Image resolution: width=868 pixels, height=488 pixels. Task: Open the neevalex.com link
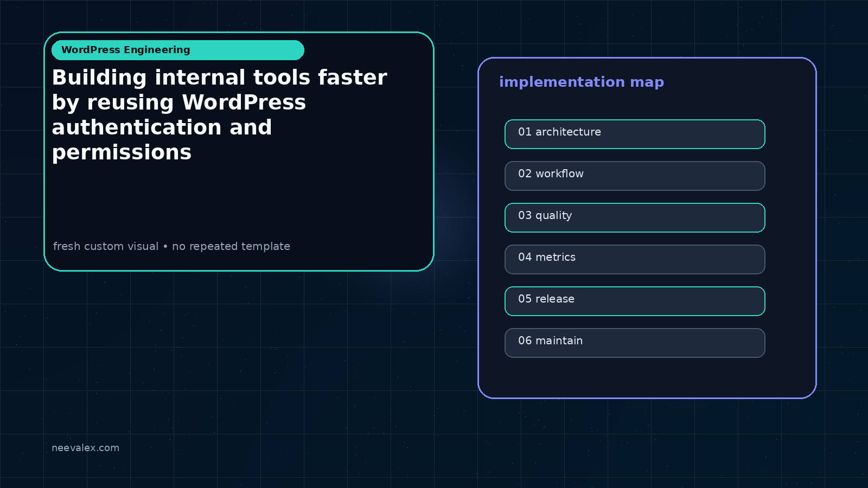tap(85, 448)
